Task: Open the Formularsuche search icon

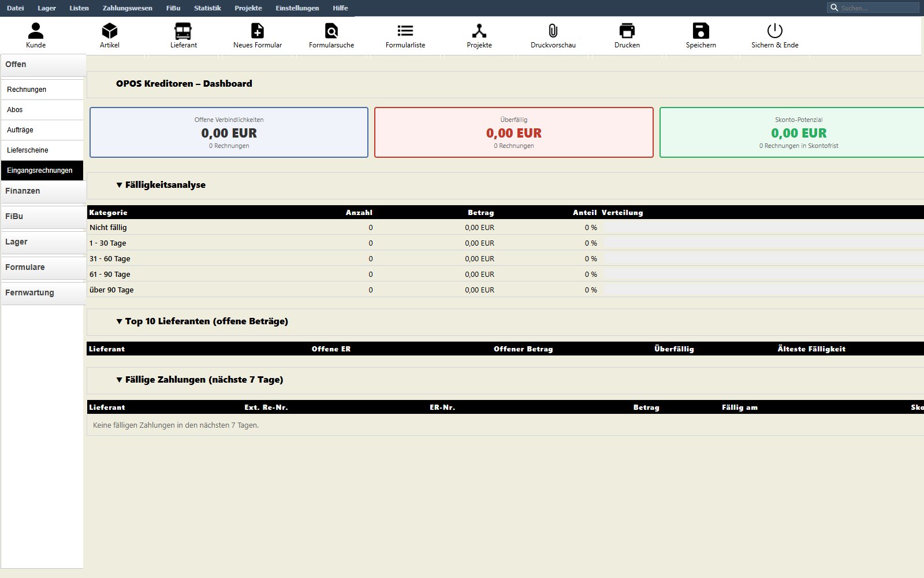Action: tap(331, 31)
